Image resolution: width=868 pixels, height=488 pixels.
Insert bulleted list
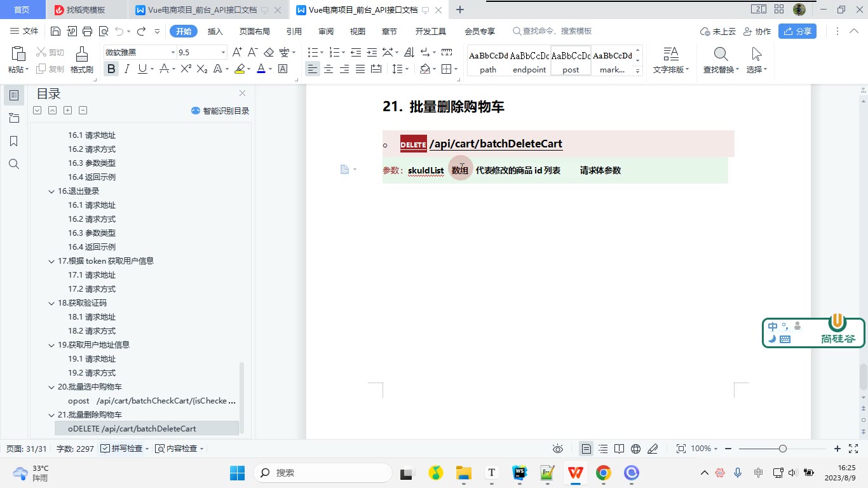(x=312, y=52)
